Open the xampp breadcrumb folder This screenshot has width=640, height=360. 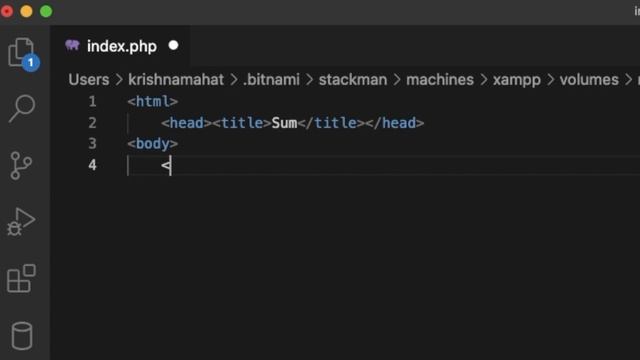[516, 80]
